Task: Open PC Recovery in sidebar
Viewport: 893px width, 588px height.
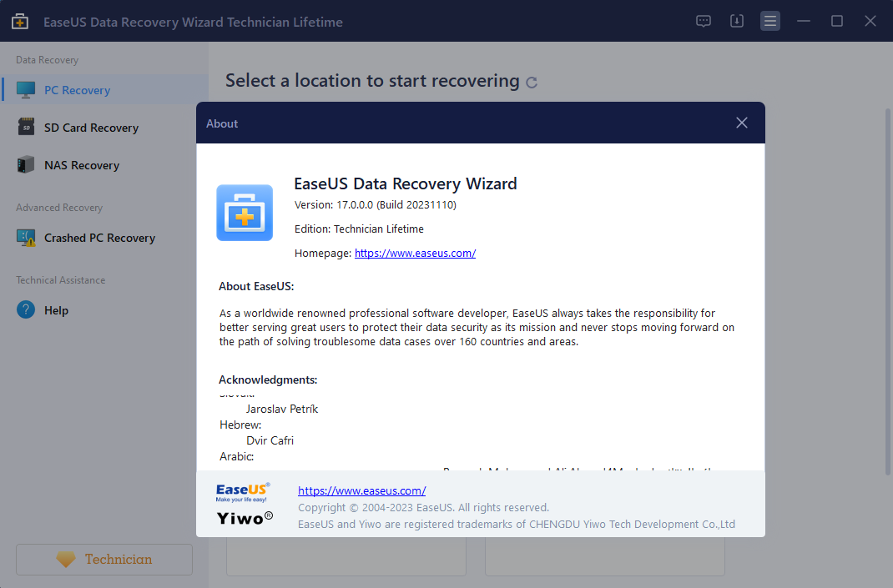Action: click(105, 90)
